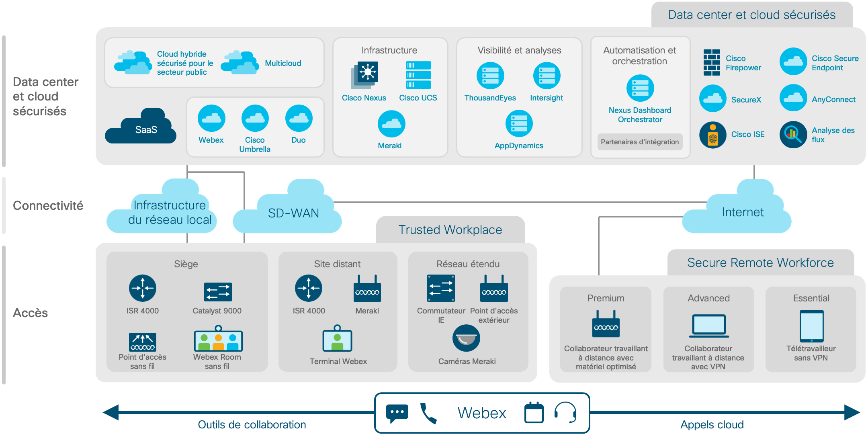Screen dimensions: 868x434
Task: Open the Secure Remote Workforce tab
Action: click(x=761, y=262)
